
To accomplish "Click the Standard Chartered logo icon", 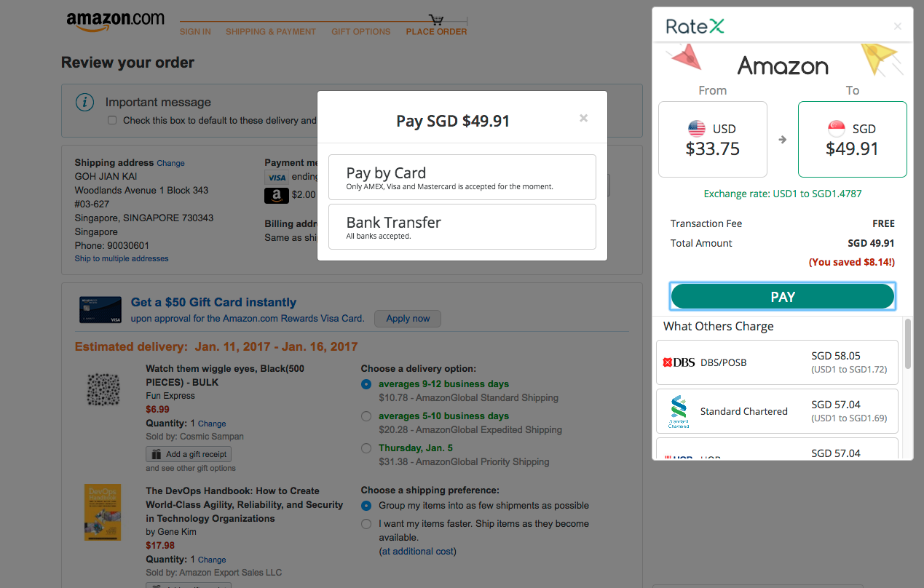I will tap(679, 412).
